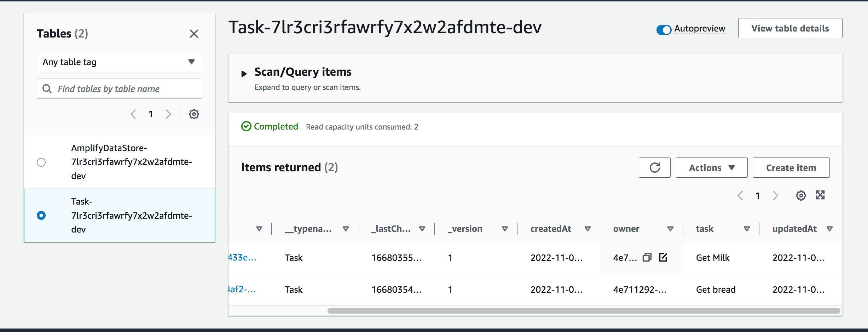This screenshot has height=332, width=868.
Task: Edit the owner value in Get Milk row
Action: (663, 257)
